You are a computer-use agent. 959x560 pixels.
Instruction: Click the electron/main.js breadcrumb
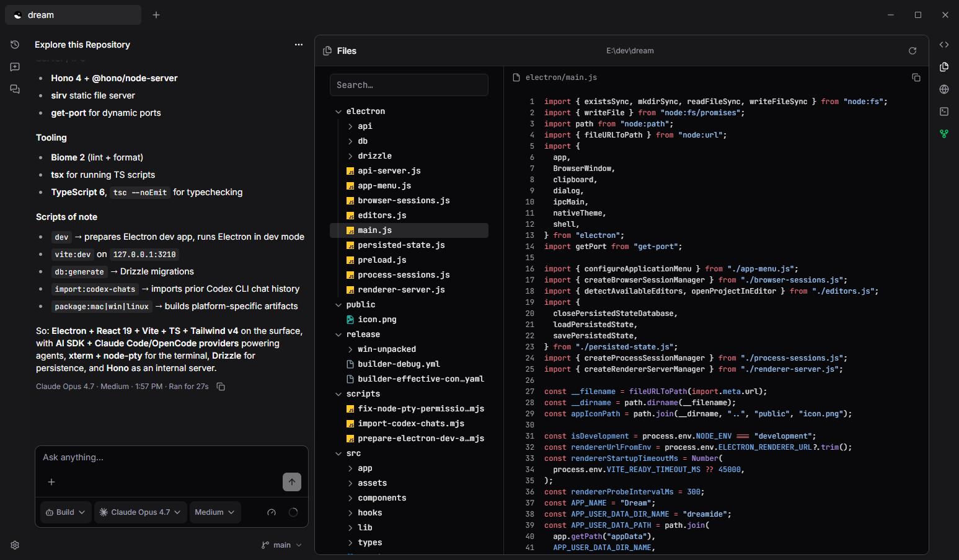tap(561, 77)
